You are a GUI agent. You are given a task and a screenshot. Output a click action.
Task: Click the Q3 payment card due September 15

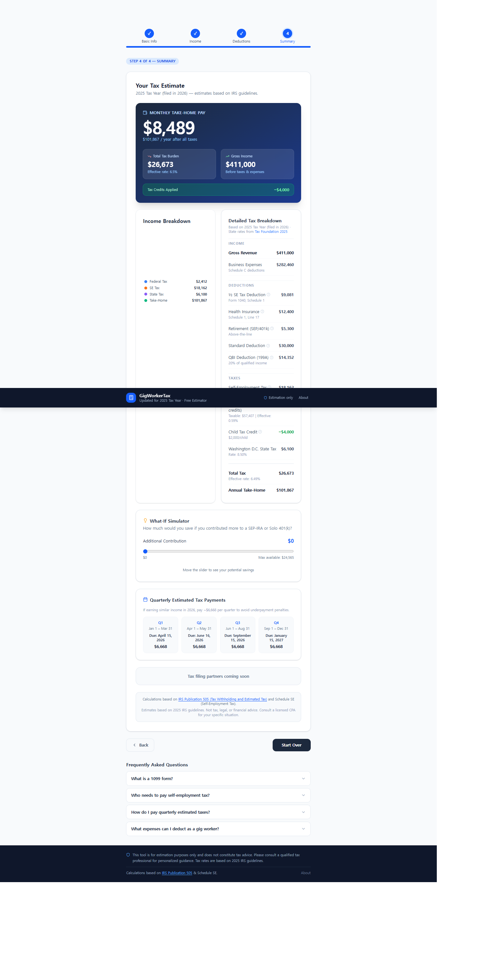[237, 635]
